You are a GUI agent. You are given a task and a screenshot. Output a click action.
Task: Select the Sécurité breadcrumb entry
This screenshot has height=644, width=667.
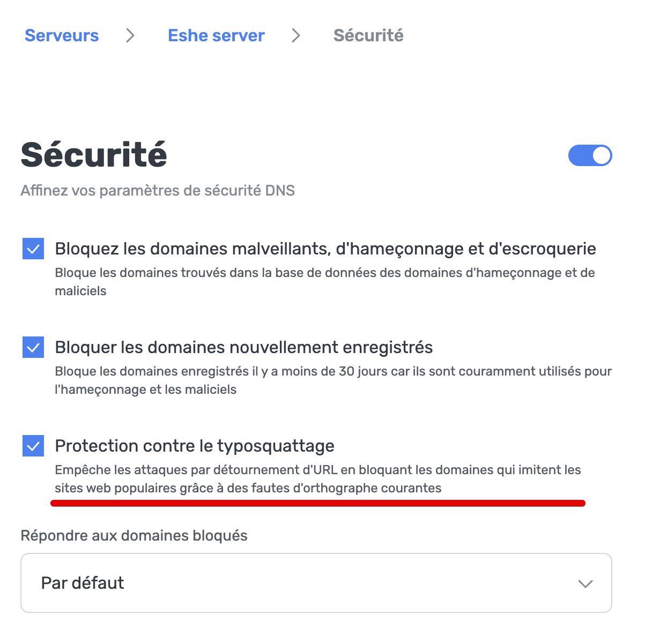tap(368, 35)
